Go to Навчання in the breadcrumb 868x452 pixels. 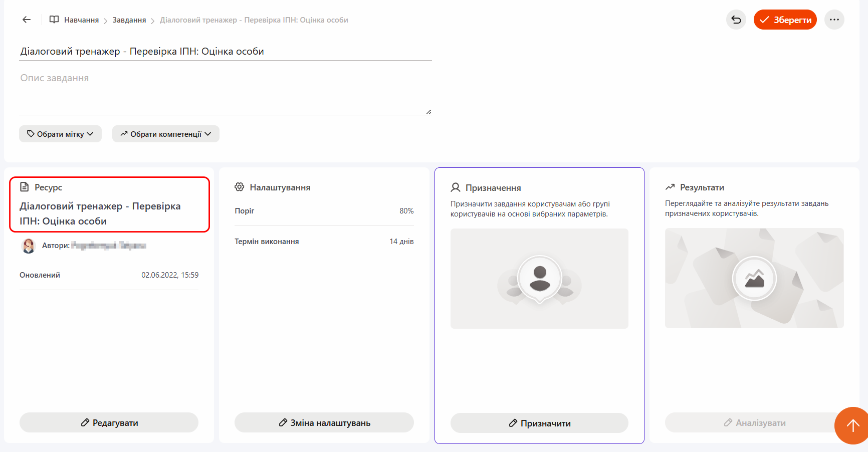[x=81, y=20]
